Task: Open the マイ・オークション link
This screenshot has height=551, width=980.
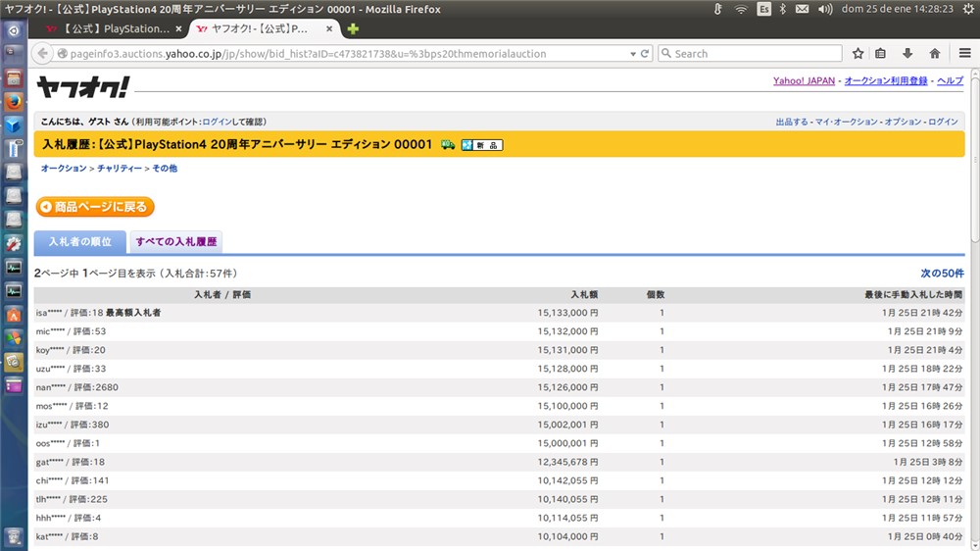Action: pyautogui.click(x=847, y=122)
